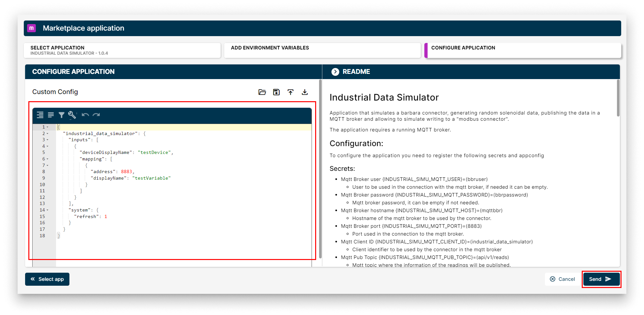Download the current config
This screenshot has width=644, height=315.
pos(305,92)
